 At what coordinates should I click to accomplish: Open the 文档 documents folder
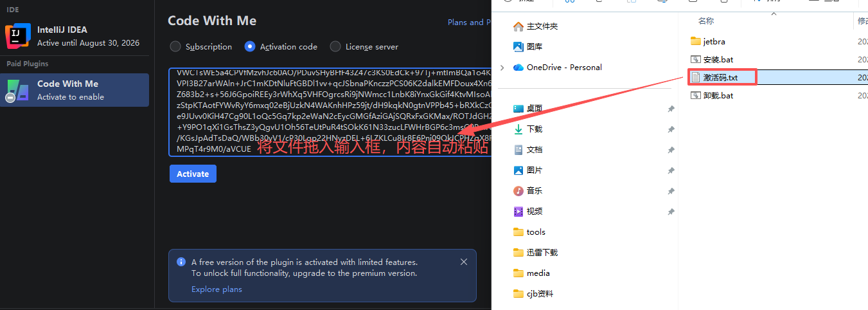[528, 150]
